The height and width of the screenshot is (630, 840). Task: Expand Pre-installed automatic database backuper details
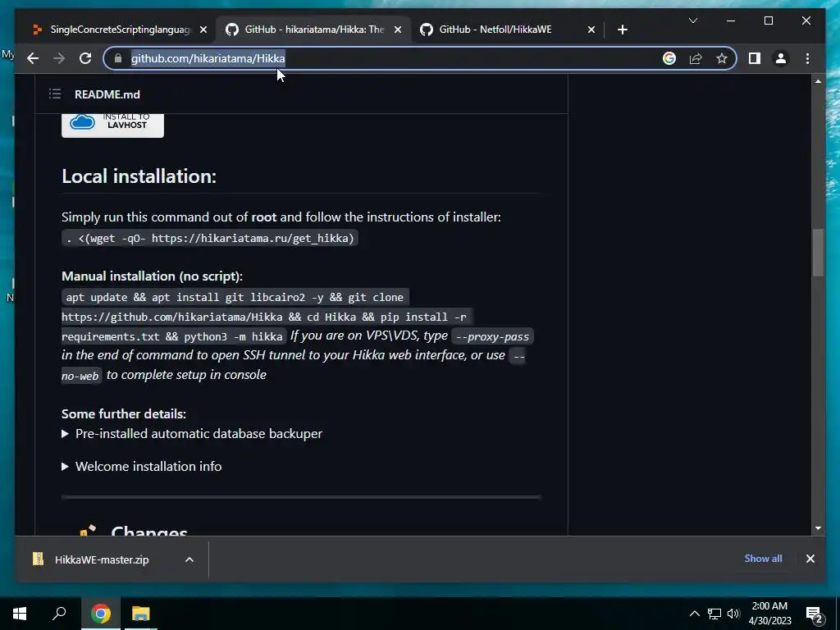[192, 433]
